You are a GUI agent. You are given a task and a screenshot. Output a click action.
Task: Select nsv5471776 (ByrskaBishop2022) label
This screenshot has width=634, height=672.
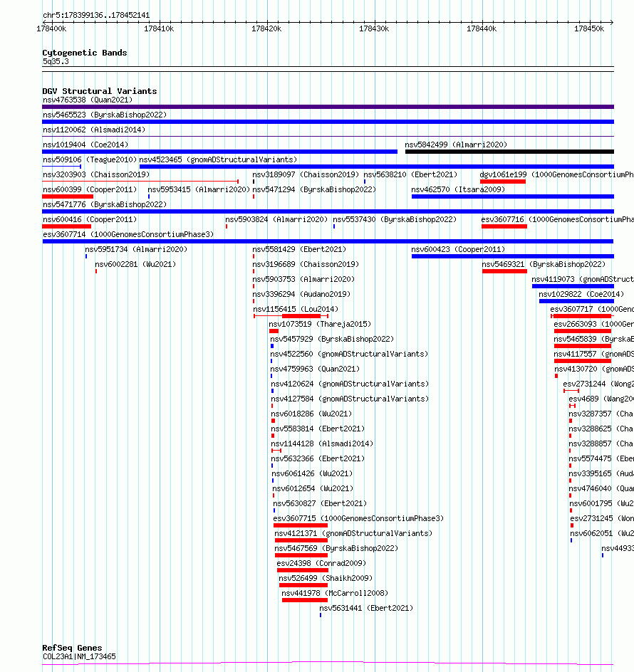click(x=105, y=204)
